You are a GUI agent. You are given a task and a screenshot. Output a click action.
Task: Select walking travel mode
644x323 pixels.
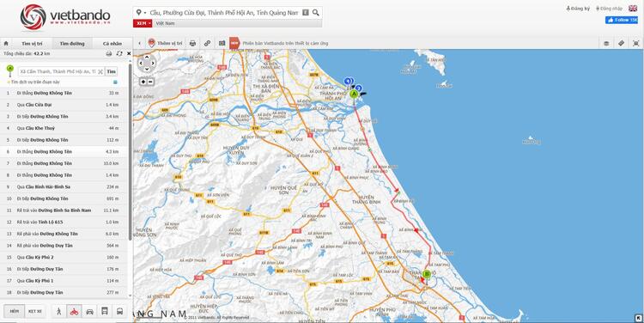(x=59, y=311)
